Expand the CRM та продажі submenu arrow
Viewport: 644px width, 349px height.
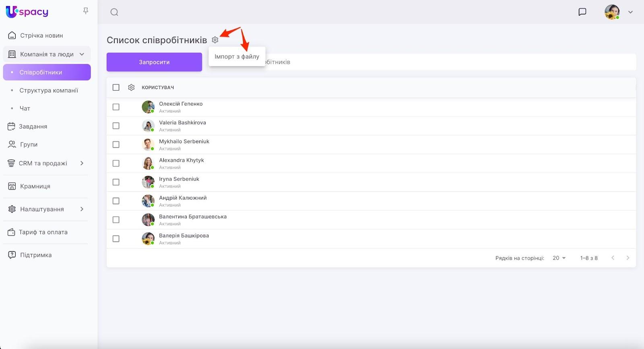point(82,163)
